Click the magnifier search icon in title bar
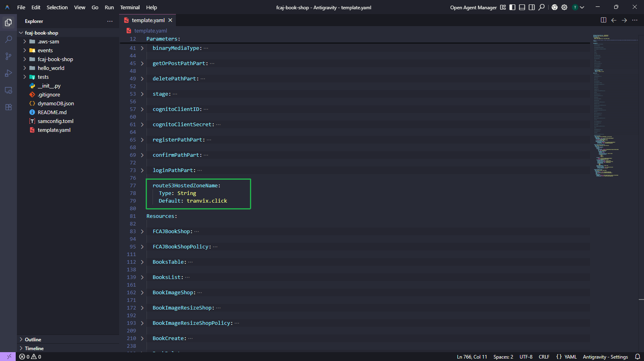This screenshot has height=361, width=644. point(542,7)
